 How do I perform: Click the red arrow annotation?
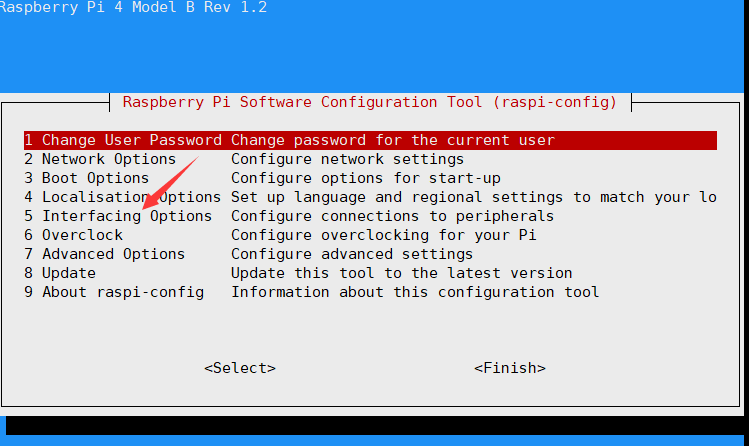pyautogui.click(x=172, y=183)
